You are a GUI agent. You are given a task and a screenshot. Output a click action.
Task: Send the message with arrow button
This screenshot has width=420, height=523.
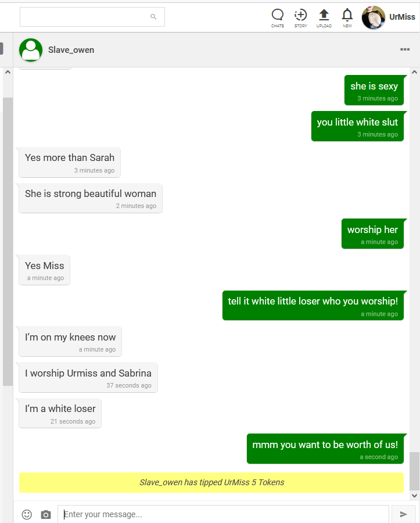tap(403, 514)
